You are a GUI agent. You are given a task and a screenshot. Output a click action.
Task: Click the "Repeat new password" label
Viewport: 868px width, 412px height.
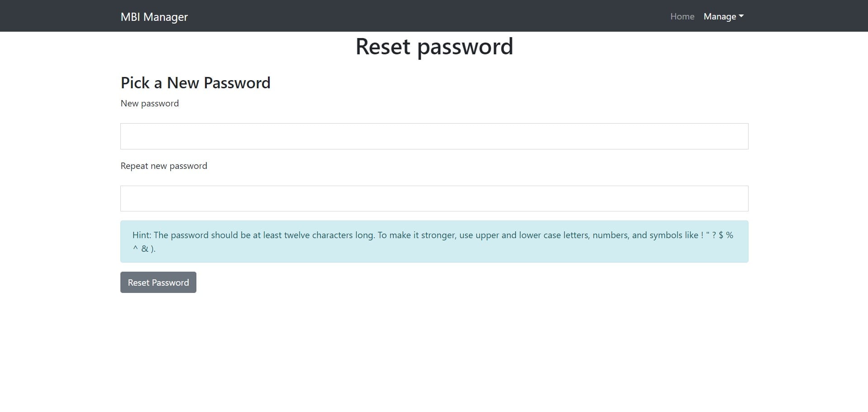(x=164, y=166)
